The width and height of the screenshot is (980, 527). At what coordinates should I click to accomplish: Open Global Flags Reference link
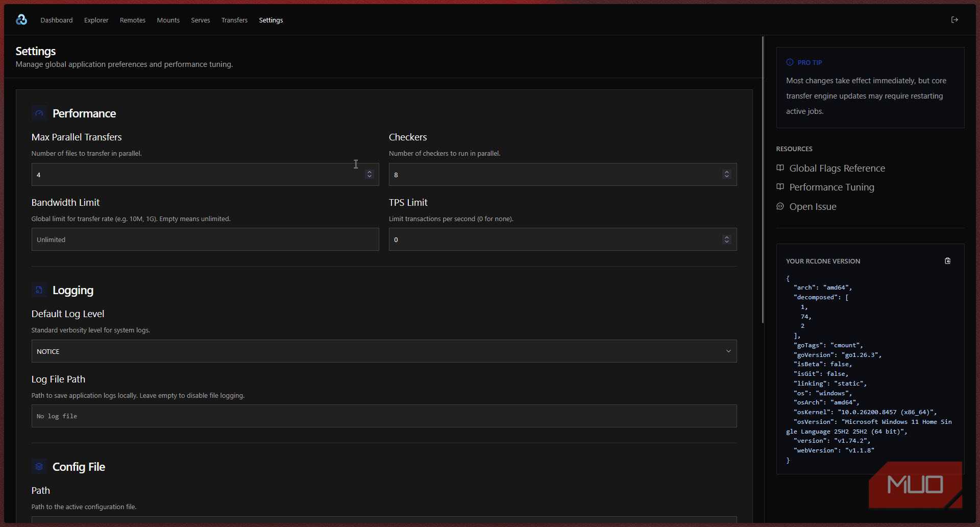point(837,168)
